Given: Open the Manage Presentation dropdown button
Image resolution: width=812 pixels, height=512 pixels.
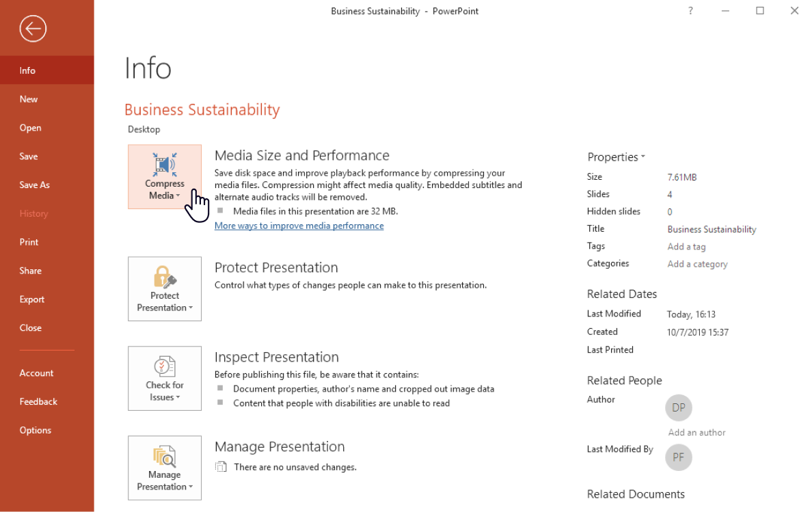Looking at the screenshot, I should [x=165, y=468].
